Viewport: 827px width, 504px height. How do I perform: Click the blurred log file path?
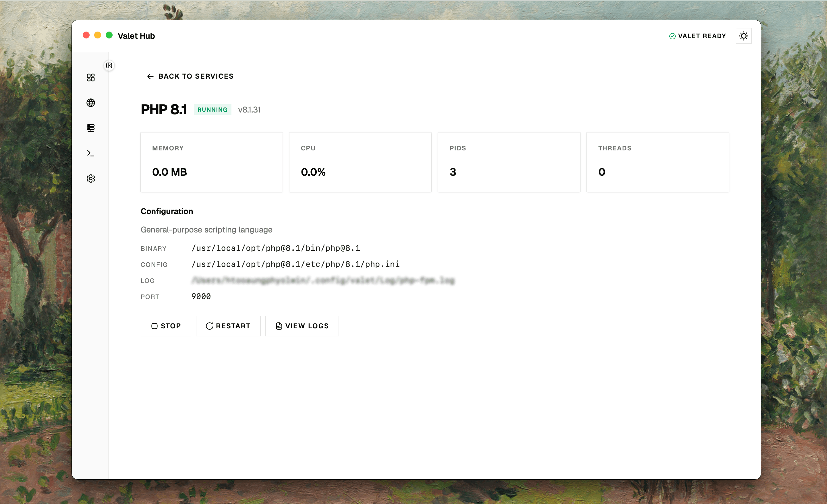point(323,280)
